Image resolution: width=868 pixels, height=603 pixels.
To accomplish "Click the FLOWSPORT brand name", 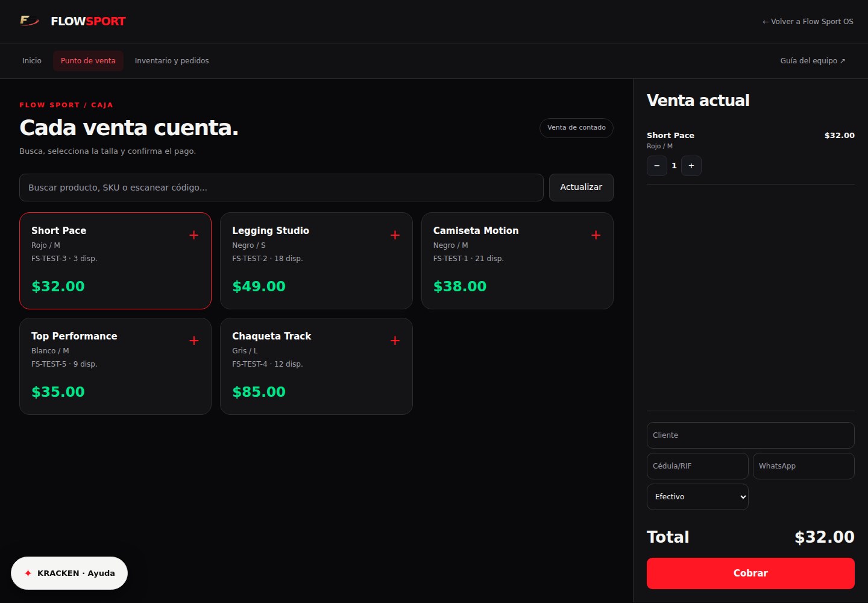I will (x=88, y=22).
